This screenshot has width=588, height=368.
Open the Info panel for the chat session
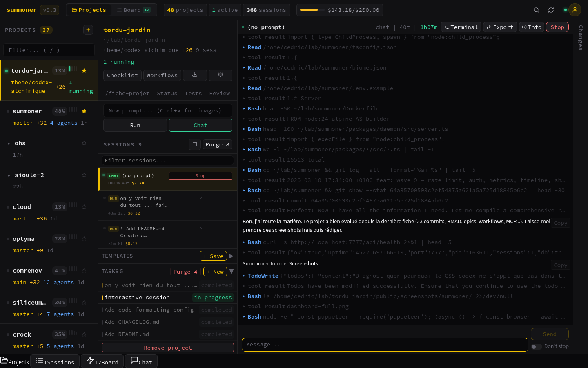click(531, 27)
